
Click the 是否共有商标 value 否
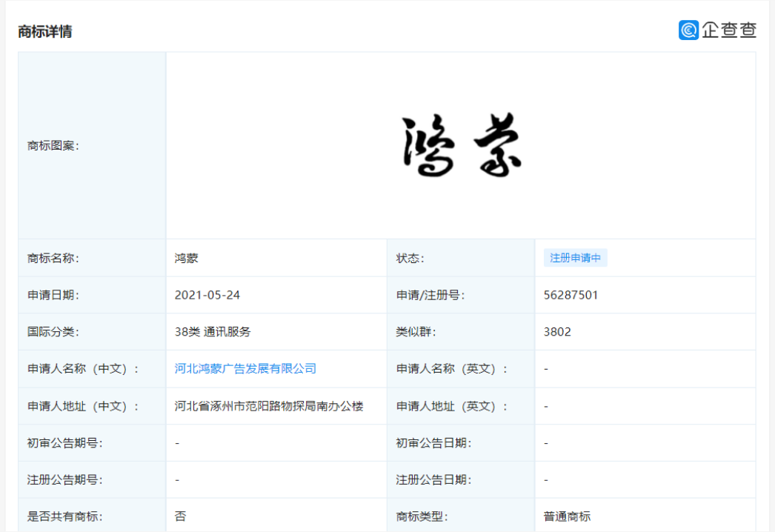[180, 516]
